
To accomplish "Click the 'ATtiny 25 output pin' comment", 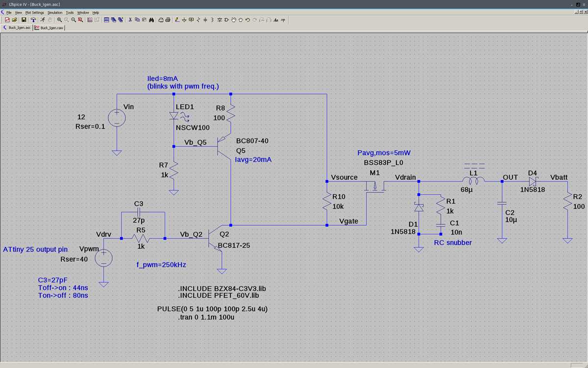I will pyautogui.click(x=35, y=250).
